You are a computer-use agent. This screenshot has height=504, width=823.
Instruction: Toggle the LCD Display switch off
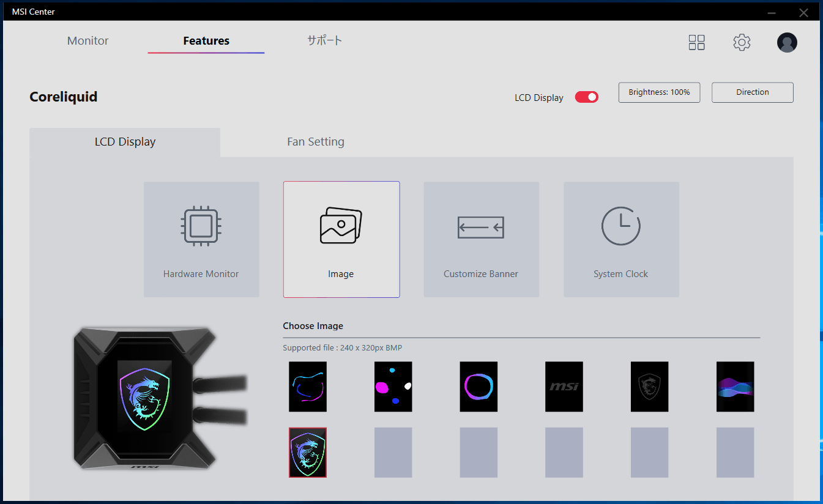click(586, 97)
